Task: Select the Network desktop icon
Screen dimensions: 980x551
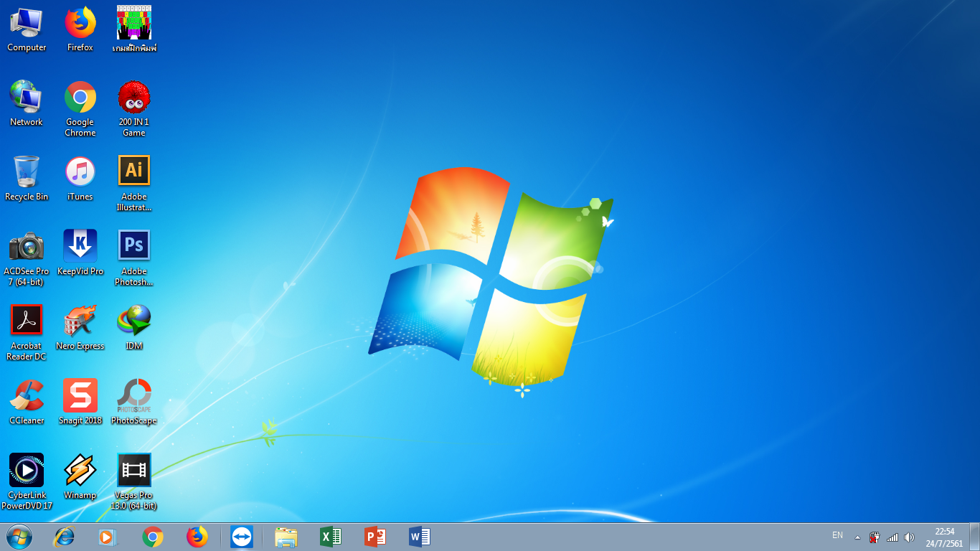Action: coord(27,104)
